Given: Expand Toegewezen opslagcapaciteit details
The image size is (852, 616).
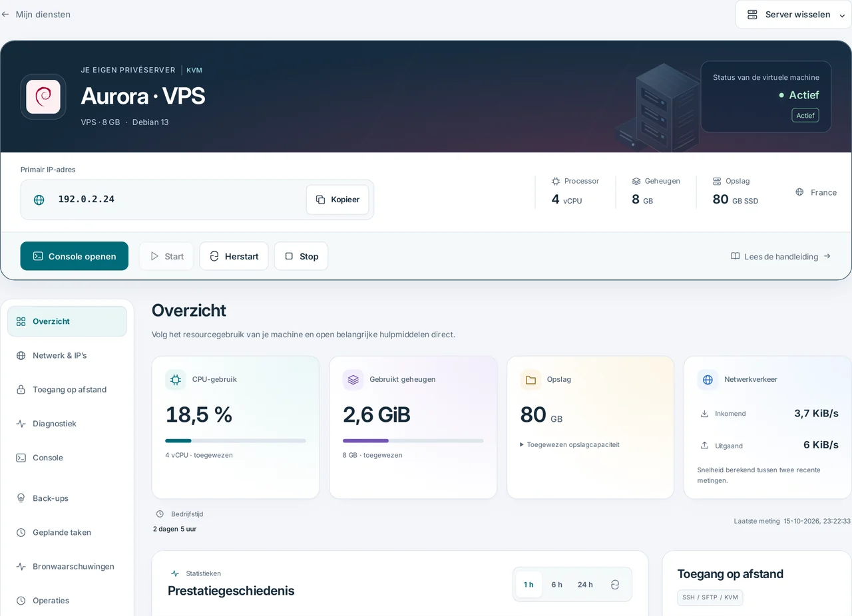Looking at the screenshot, I should click(570, 444).
